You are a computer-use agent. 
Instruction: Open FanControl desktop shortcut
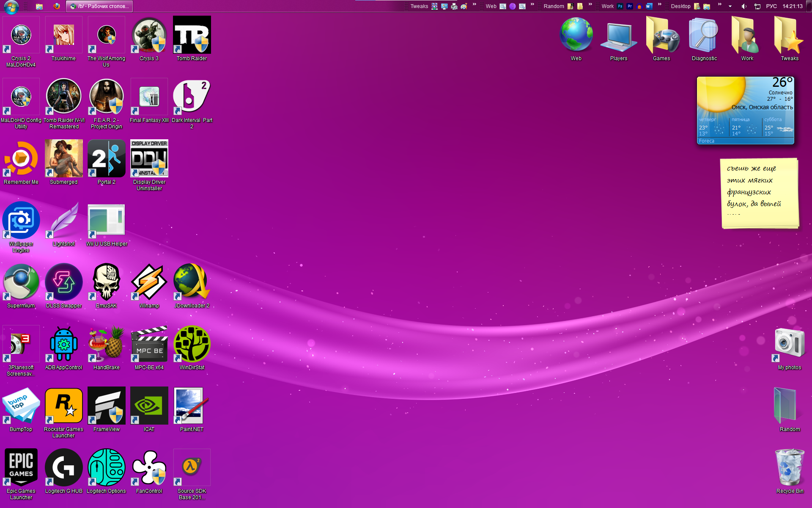(149, 468)
